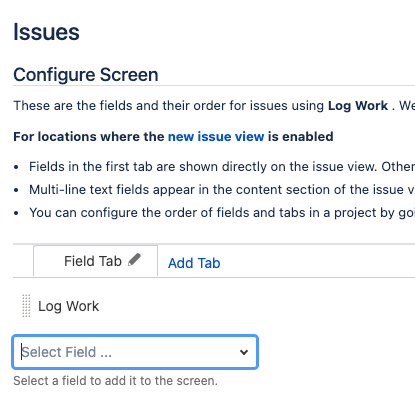
Task: Click the bold text 'For locations where the'
Action: tap(89, 137)
